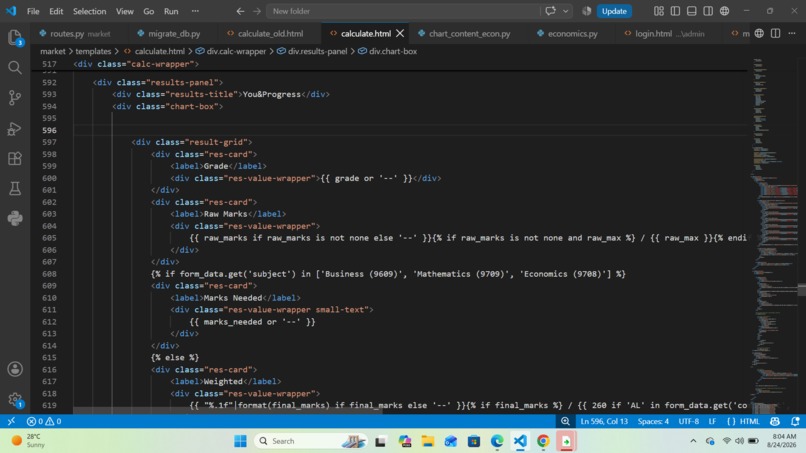Close the calculate.html tab
The width and height of the screenshot is (806, 453).
400,33
